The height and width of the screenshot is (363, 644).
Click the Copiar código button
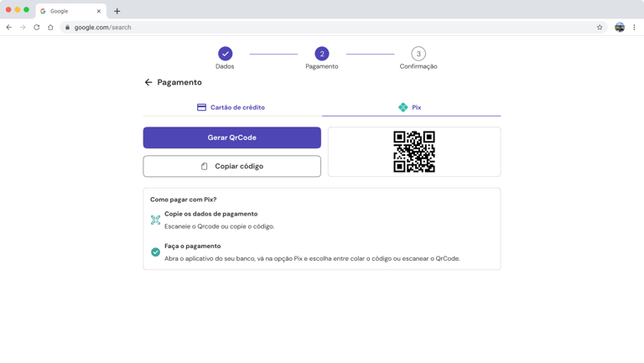point(231,166)
